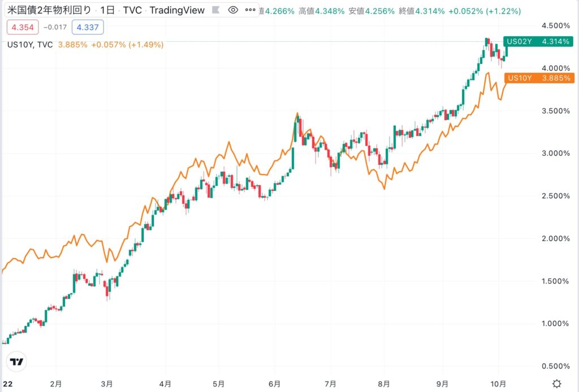Click the TradingView logo icon
This screenshot has height=392, width=579.
(18, 362)
